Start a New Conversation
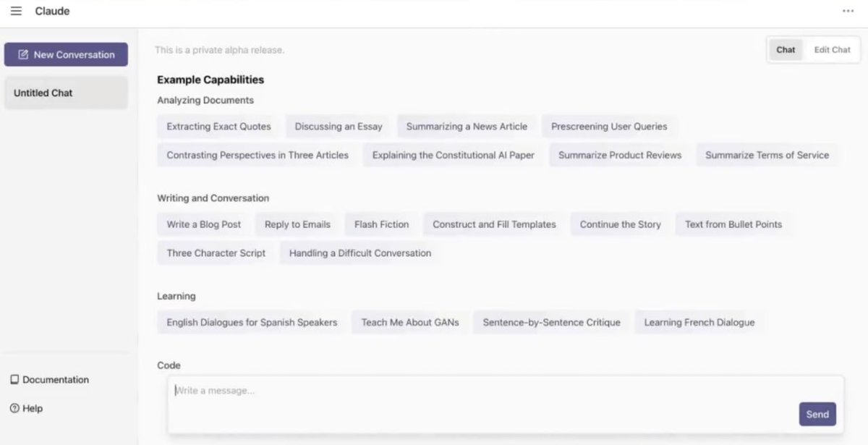 (66, 54)
